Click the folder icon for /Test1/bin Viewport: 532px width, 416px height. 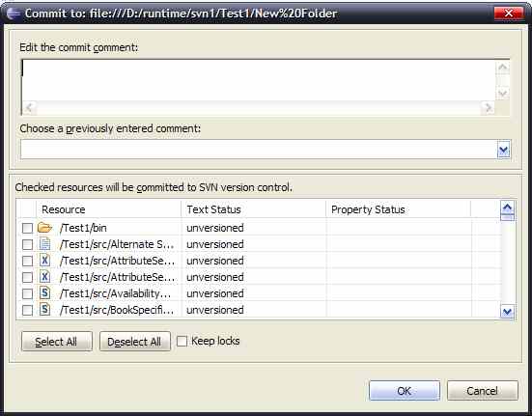(x=44, y=228)
